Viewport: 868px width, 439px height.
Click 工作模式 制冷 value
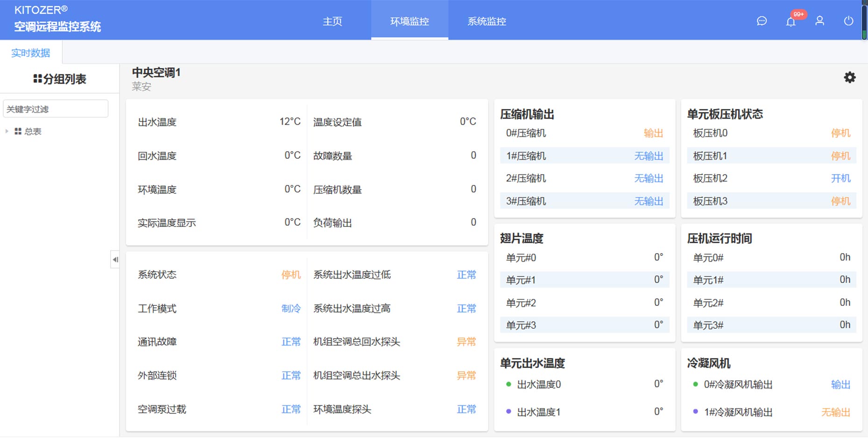click(x=291, y=309)
